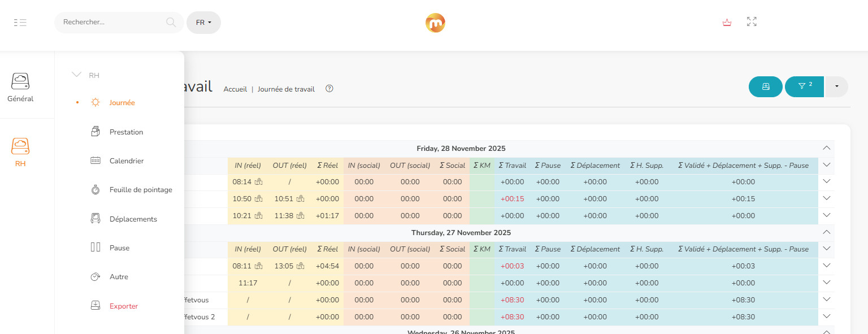Toggle fullscreen mode icon
The width and height of the screenshot is (868, 334).
752,22
